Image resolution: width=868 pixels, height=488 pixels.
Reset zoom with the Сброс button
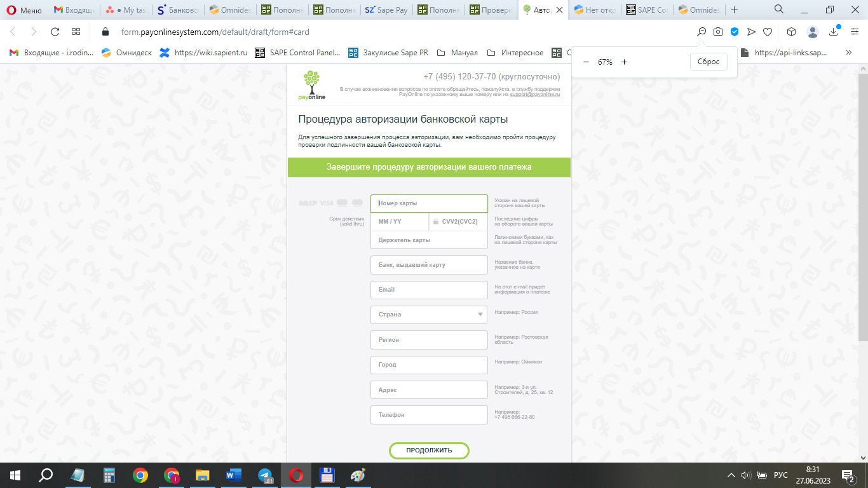709,62
